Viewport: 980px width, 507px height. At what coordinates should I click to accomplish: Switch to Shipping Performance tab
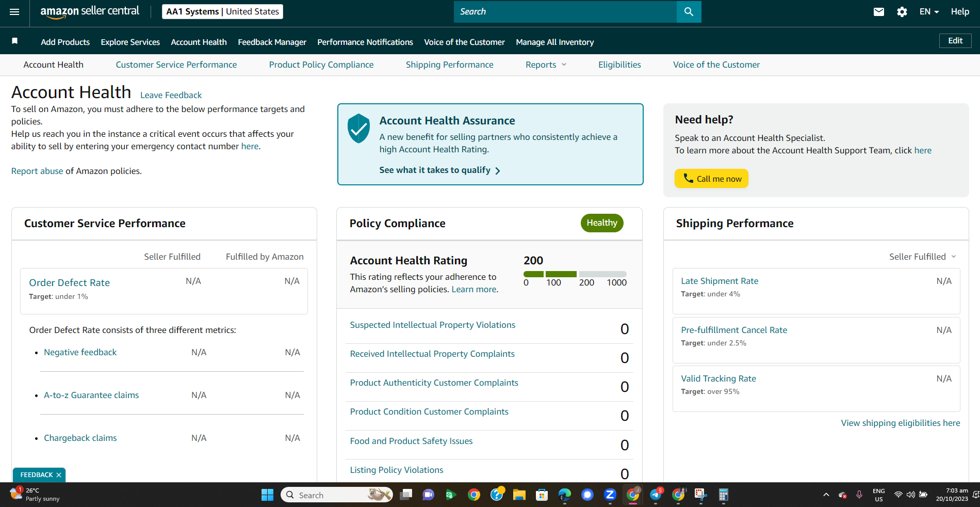click(x=450, y=65)
